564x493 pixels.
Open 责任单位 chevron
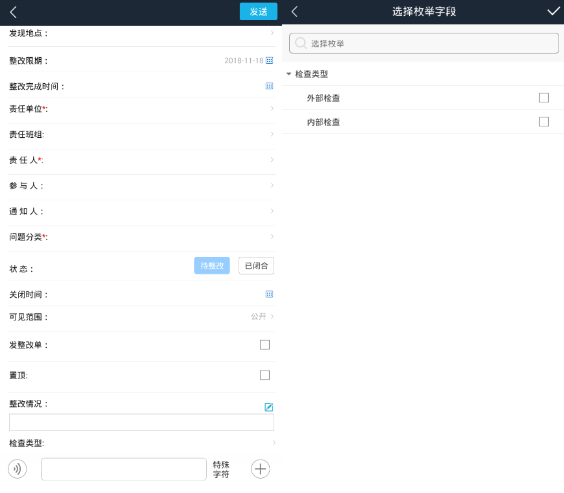click(x=272, y=109)
